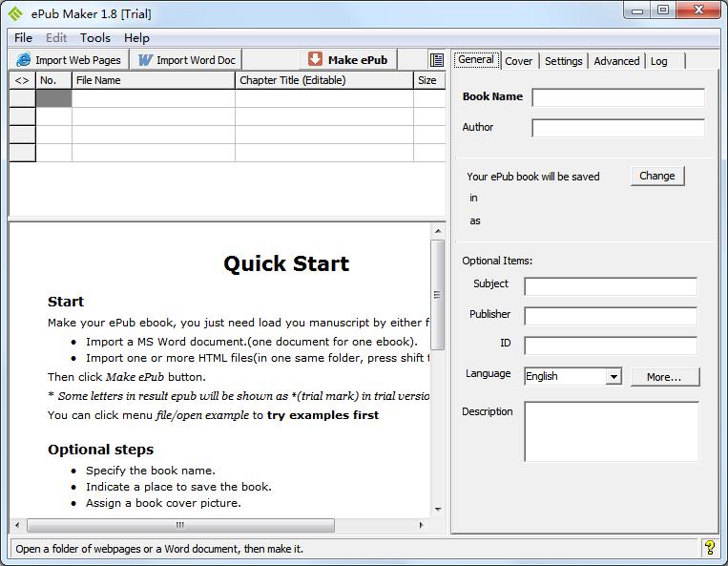The height and width of the screenshot is (566, 728).
Task: Minimize the ePub Maker window
Action: 637,10
